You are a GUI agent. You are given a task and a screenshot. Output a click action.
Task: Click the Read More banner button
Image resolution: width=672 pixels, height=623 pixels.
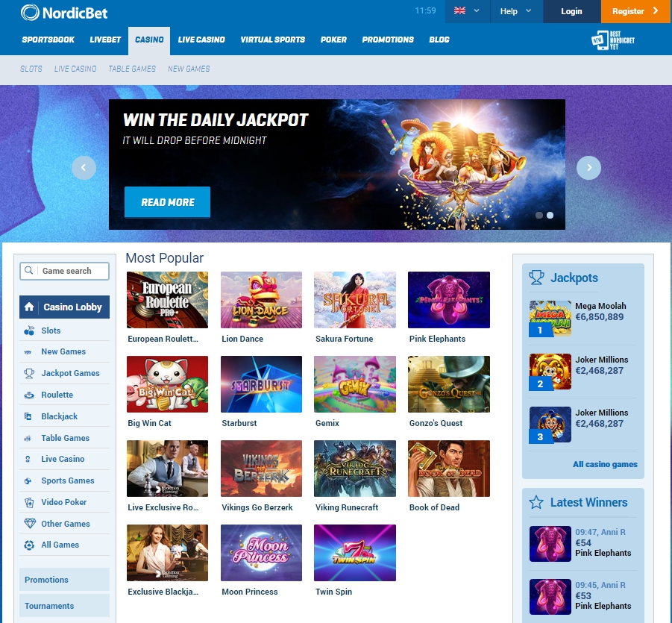(168, 202)
